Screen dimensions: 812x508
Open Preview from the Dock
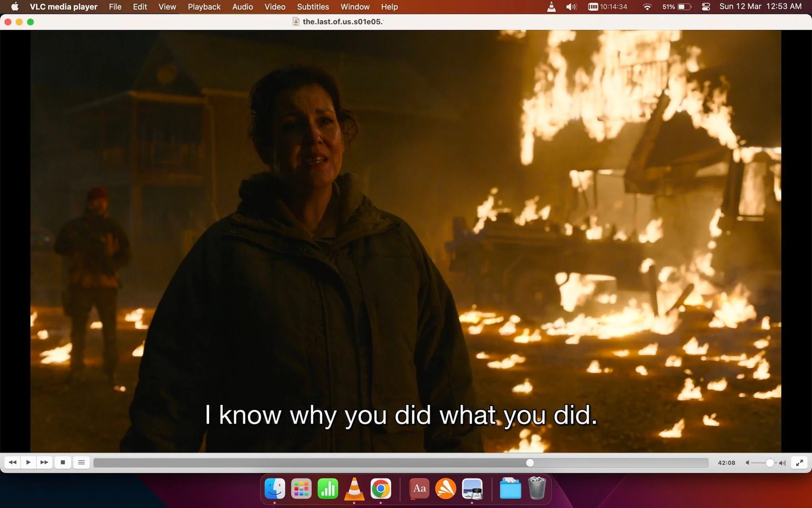[472, 489]
